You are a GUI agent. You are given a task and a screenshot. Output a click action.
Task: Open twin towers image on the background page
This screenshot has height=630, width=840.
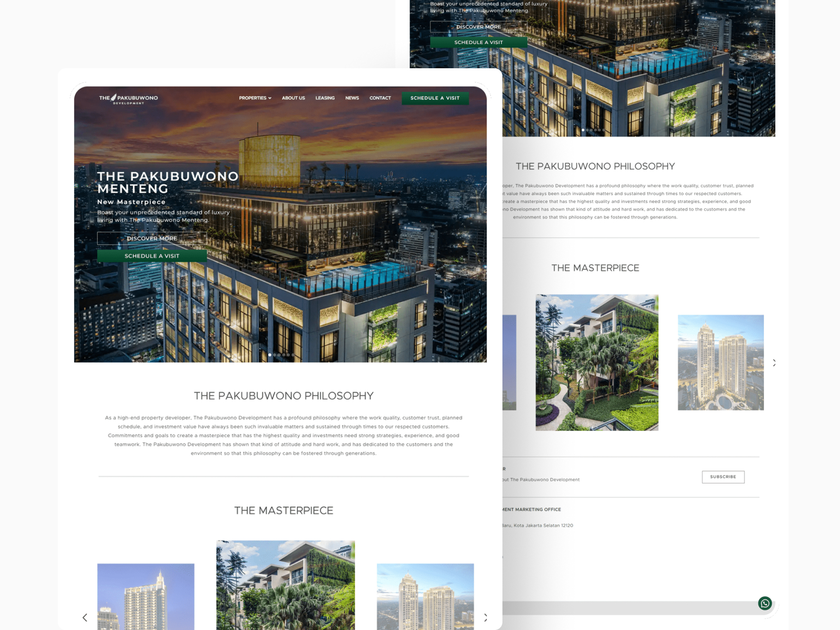tap(720, 362)
